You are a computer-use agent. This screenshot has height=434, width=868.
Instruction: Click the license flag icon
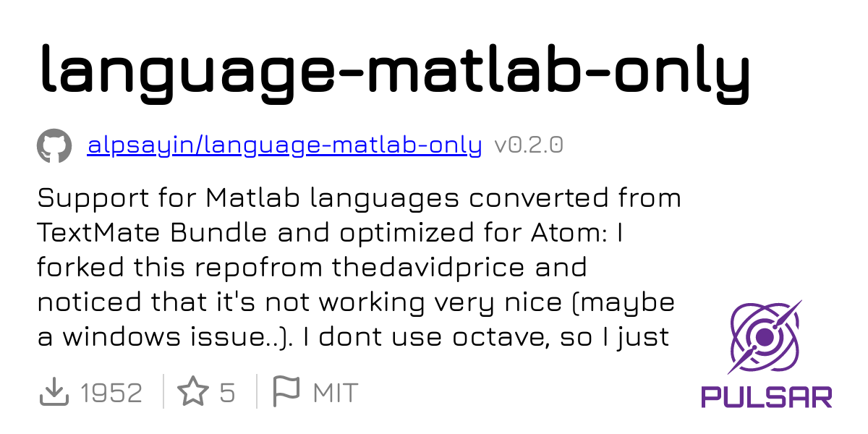(286, 392)
